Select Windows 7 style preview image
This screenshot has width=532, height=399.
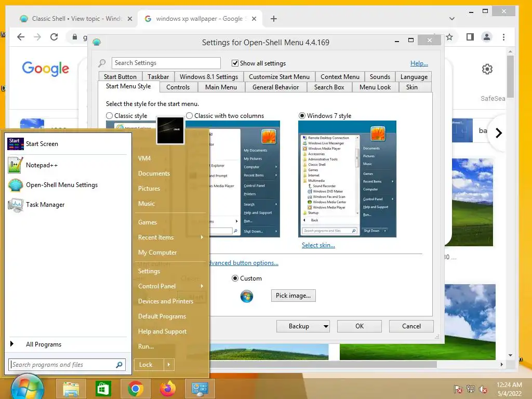tap(347, 179)
